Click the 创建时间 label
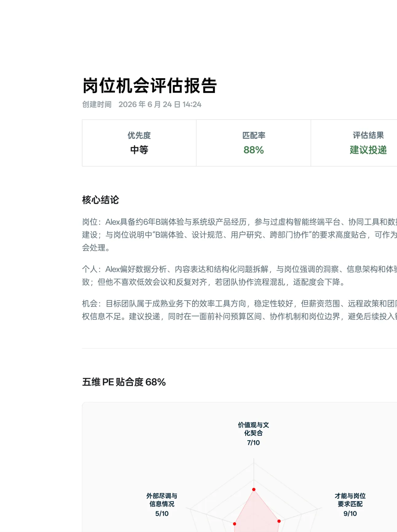 click(97, 104)
